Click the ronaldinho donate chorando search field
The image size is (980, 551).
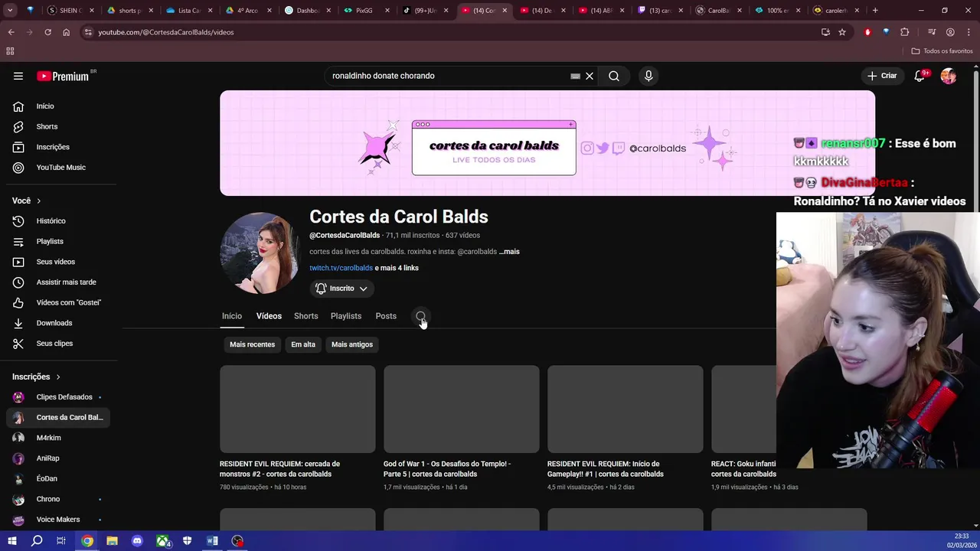pos(448,76)
